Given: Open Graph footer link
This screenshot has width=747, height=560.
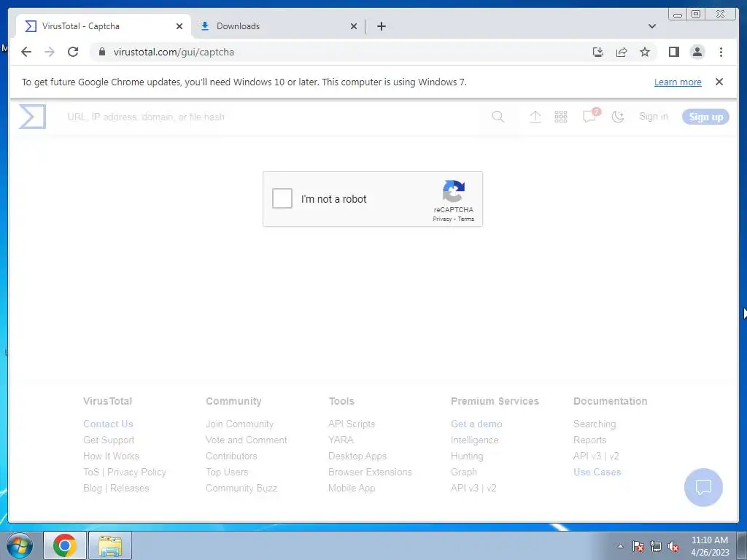Looking at the screenshot, I should [463, 472].
